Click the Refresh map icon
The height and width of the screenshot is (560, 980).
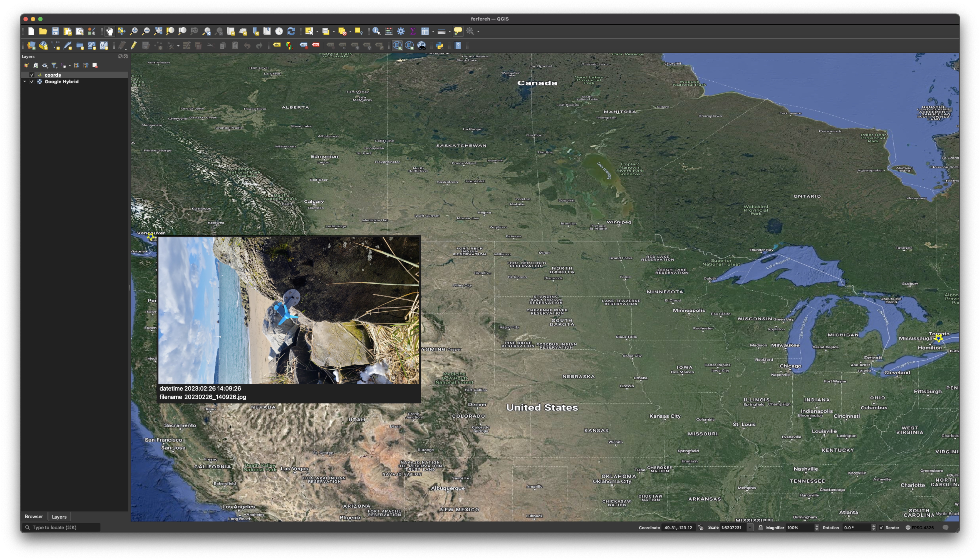point(291,32)
